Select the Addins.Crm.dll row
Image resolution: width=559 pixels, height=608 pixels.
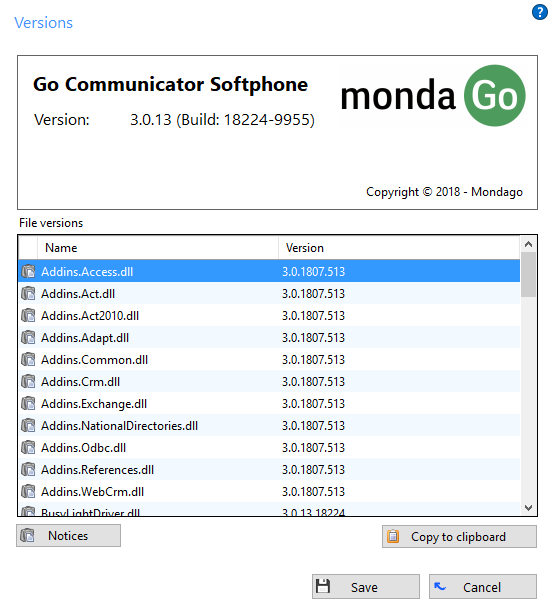pos(269,382)
